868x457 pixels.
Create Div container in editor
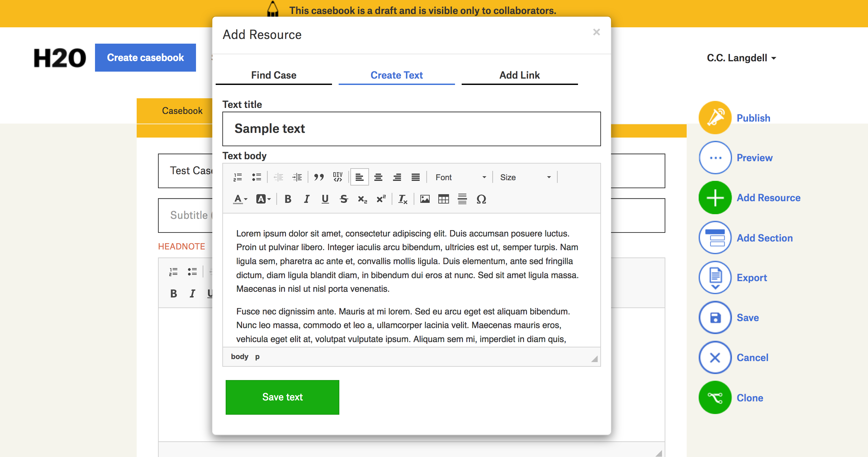[x=338, y=177]
